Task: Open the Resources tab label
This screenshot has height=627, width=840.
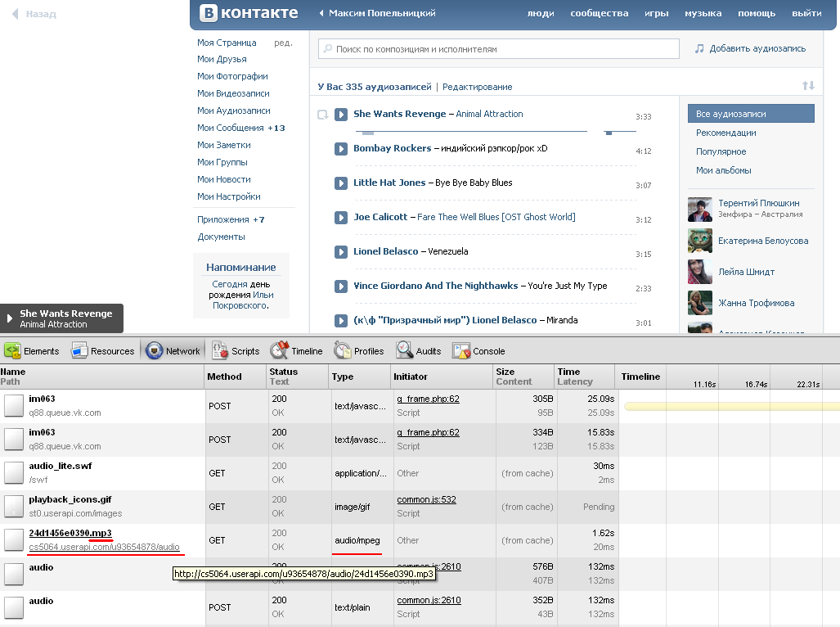Action: 113,351
